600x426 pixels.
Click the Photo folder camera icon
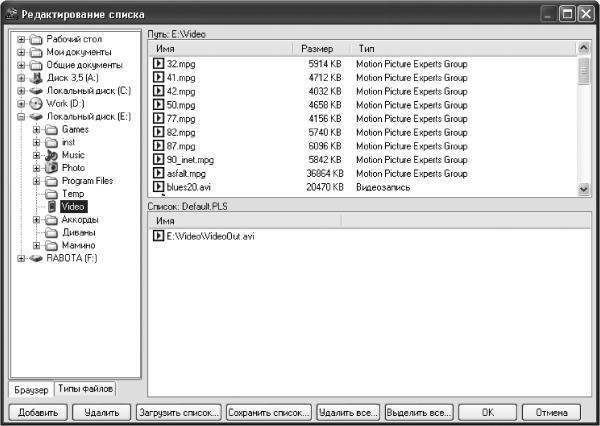(51, 168)
